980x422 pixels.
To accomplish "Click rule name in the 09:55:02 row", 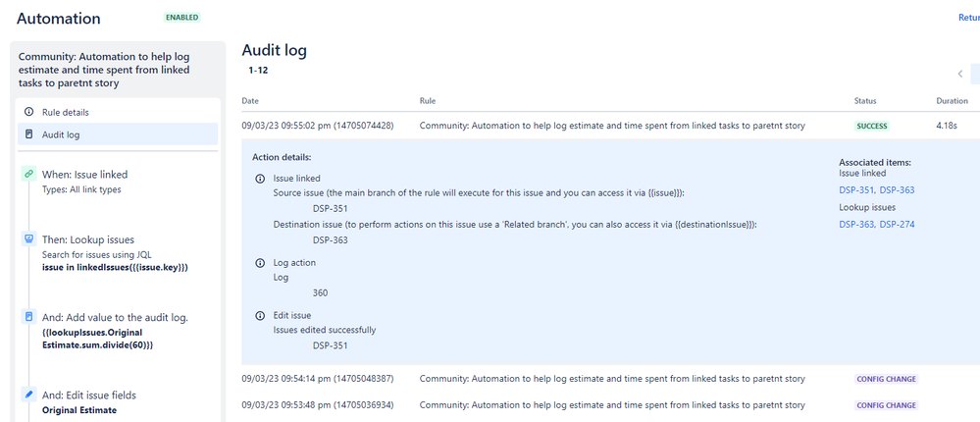I will [612, 126].
